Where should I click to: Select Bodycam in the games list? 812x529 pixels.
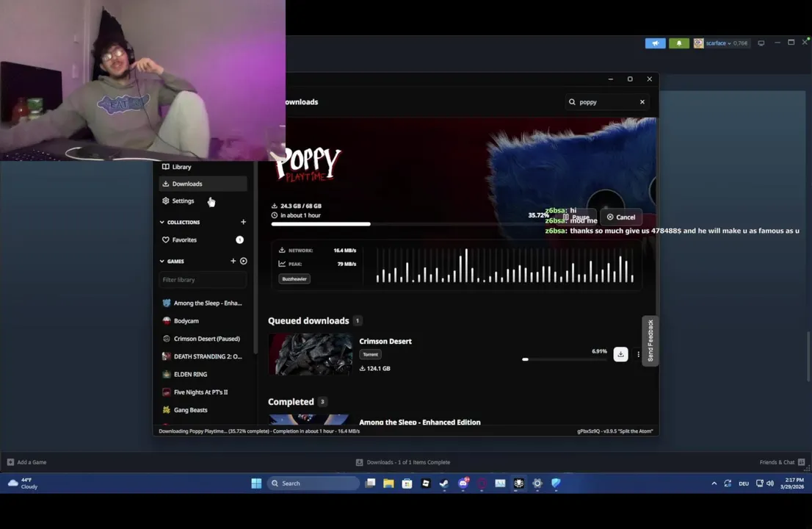point(203,321)
